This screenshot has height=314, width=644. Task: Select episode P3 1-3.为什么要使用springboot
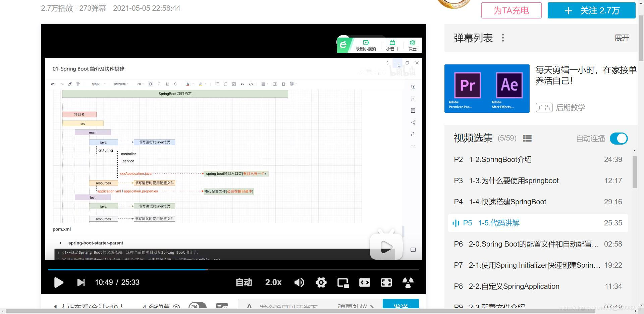click(538, 181)
